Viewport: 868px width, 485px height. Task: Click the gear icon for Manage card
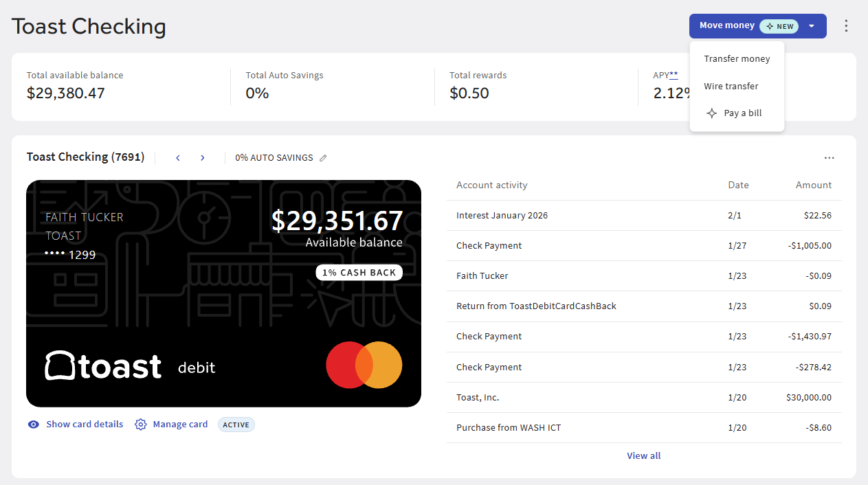point(141,425)
